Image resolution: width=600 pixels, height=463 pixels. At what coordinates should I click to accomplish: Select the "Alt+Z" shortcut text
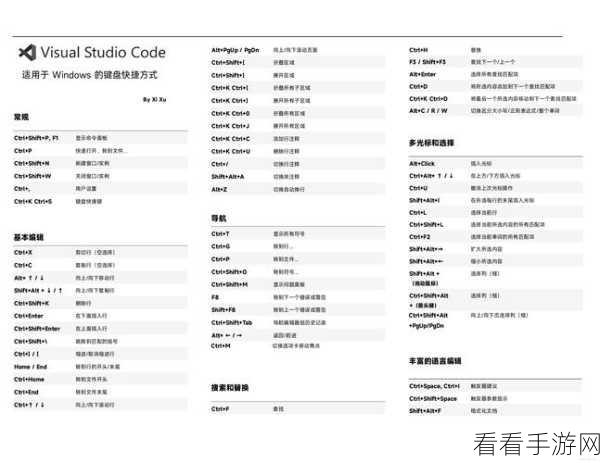[219, 189]
